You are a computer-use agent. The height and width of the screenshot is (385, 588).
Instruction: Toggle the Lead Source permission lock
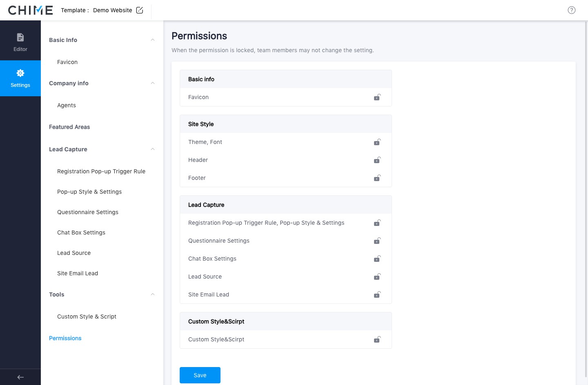[x=377, y=277]
